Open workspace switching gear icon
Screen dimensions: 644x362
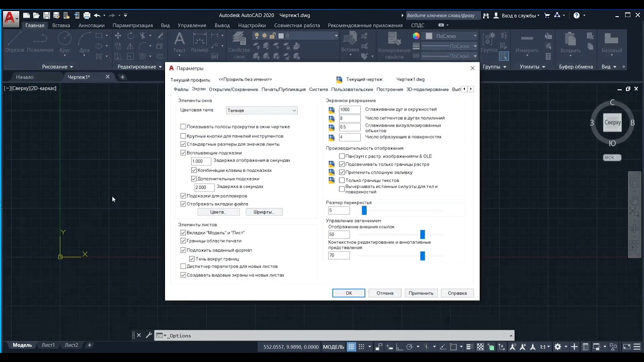(557, 346)
